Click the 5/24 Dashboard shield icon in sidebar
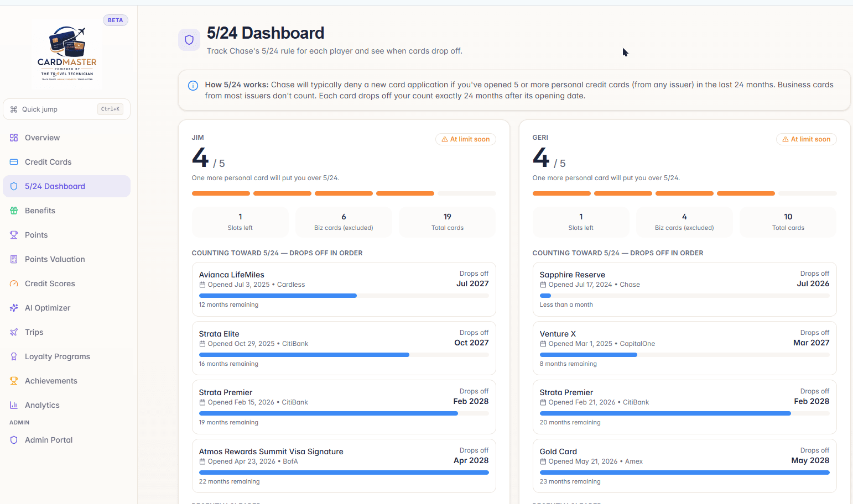The image size is (853, 504). click(x=14, y=186)
